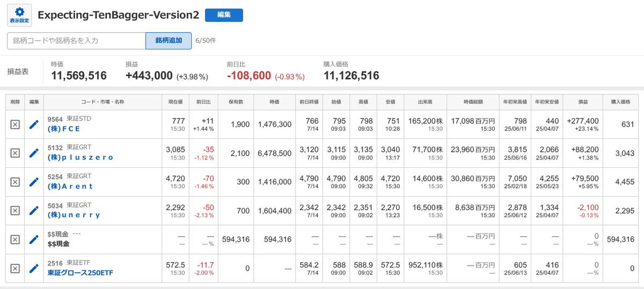Edit the pluszero holding with pencil icon
Image resolution: width=644 pixels, height=289 pixels.
[34, 153]
